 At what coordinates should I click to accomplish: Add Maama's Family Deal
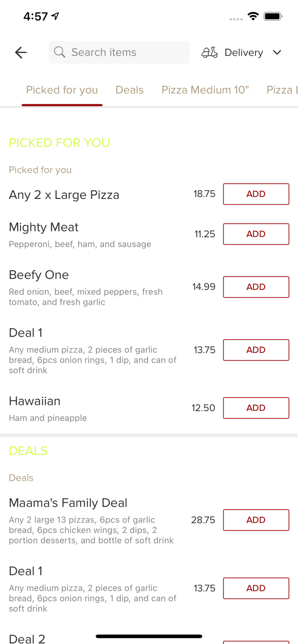point(256,520)
